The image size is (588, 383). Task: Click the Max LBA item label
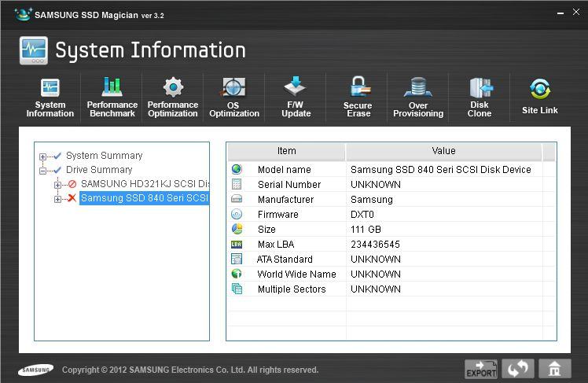[276, 245]
